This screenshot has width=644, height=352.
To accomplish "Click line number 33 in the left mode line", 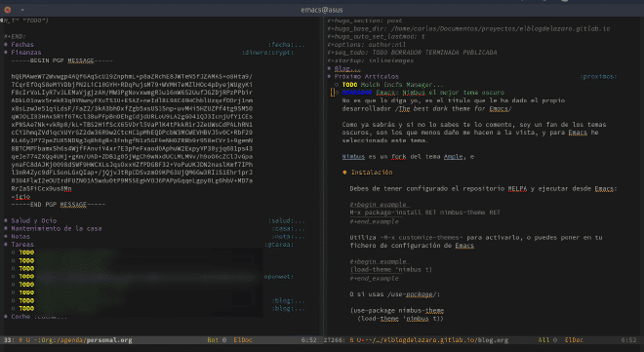I will click(8, 340).
